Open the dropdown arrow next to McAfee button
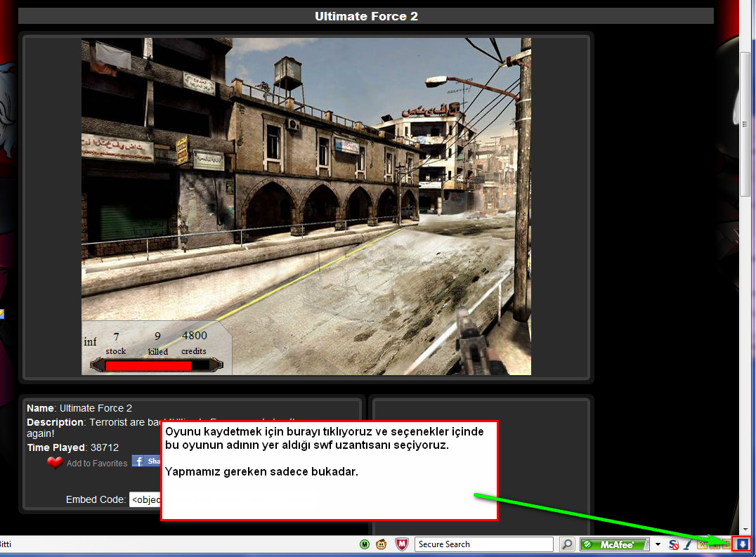 tap(658, 544)
